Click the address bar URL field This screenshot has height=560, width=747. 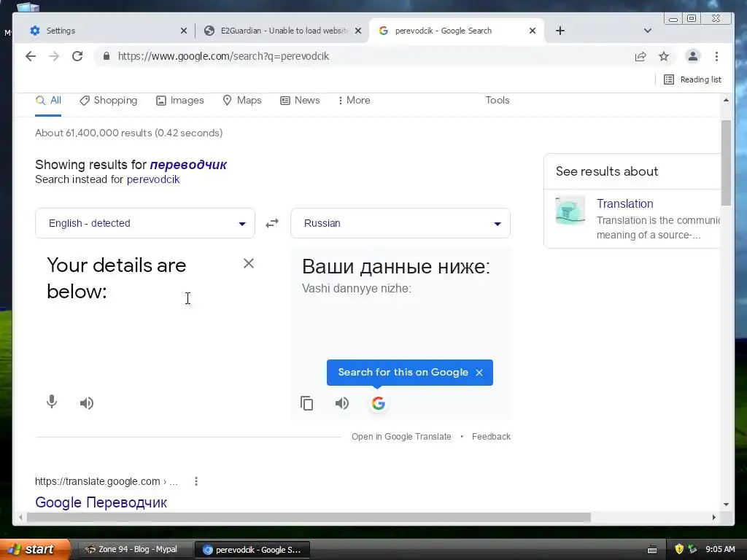coord(362,56)
